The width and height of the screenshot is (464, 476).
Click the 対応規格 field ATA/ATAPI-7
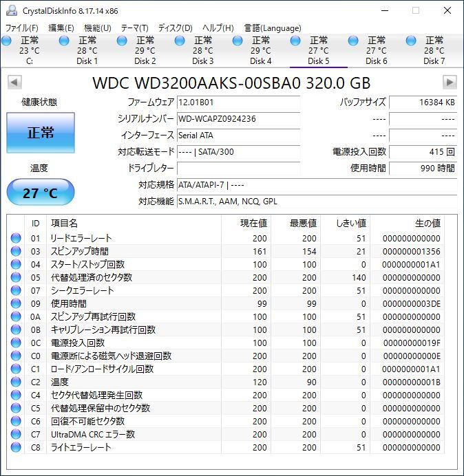tap(317, 184)
